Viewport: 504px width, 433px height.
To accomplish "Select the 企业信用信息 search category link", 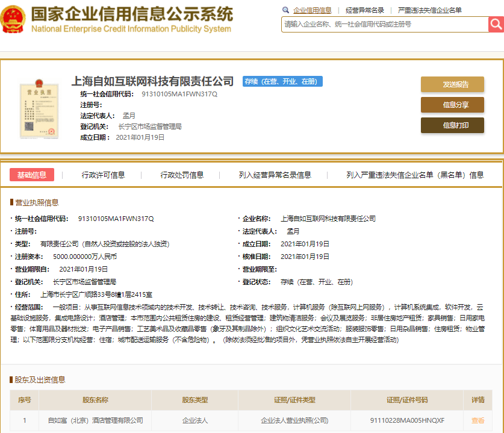I will (312, 10).
